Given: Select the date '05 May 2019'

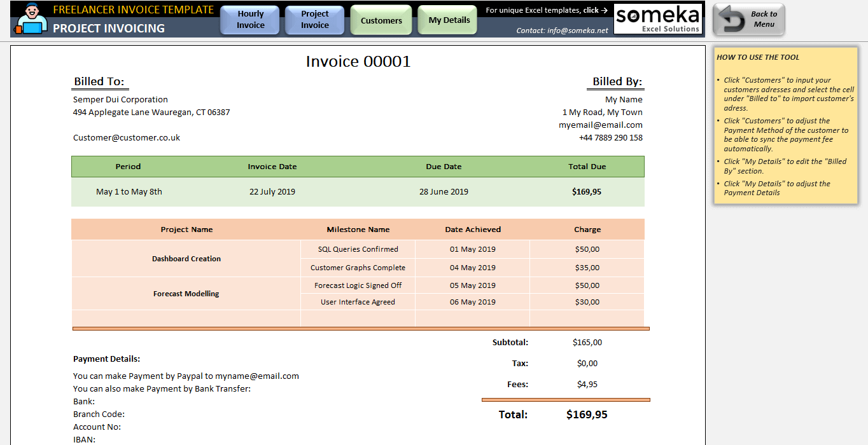Looking at the screenshot, I should click(x=473, y=285).
